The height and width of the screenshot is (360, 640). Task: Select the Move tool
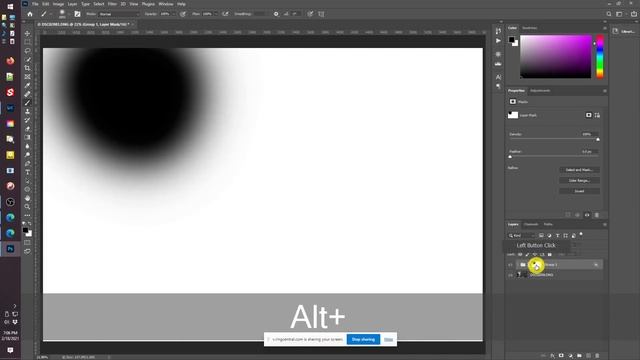pyautogui.click(x=27, y=33)
